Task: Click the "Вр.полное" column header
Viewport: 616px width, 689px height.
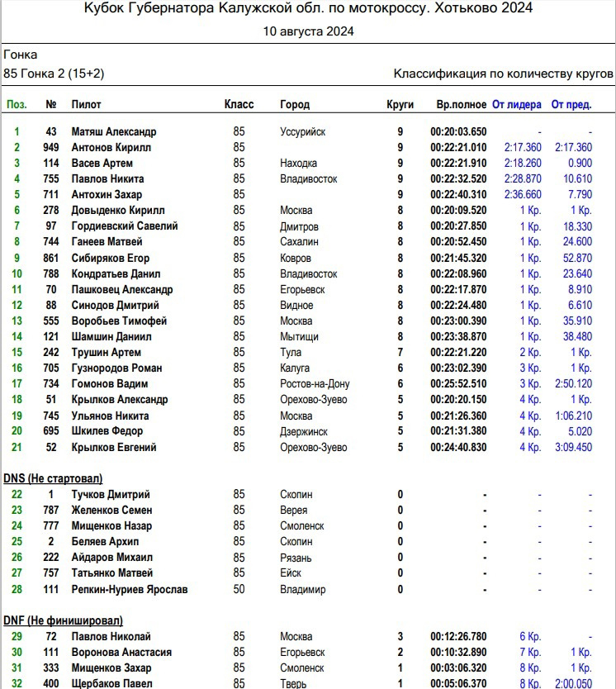Action: point(461,105)
